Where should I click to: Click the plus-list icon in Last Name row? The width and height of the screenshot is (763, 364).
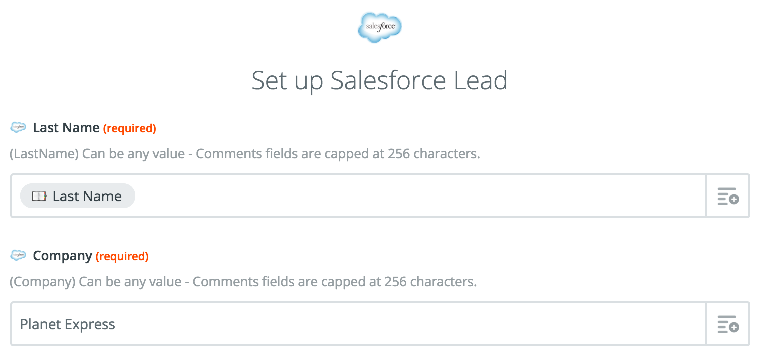(x=728, y=196)
